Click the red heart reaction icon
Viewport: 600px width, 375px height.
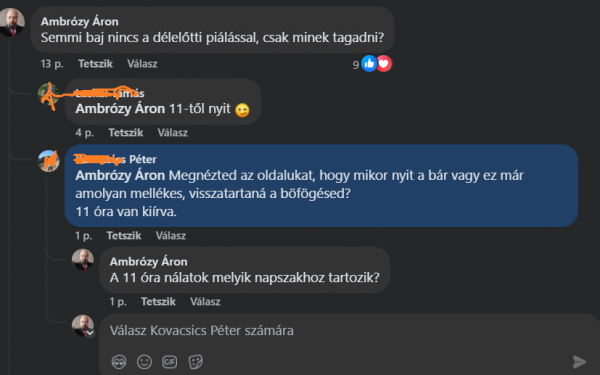coord(384,64)
